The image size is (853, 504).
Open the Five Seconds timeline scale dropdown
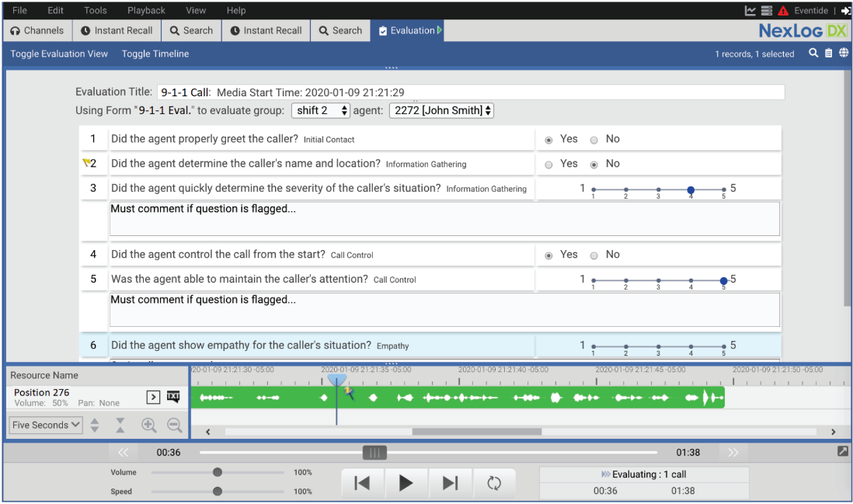(46, 425)
